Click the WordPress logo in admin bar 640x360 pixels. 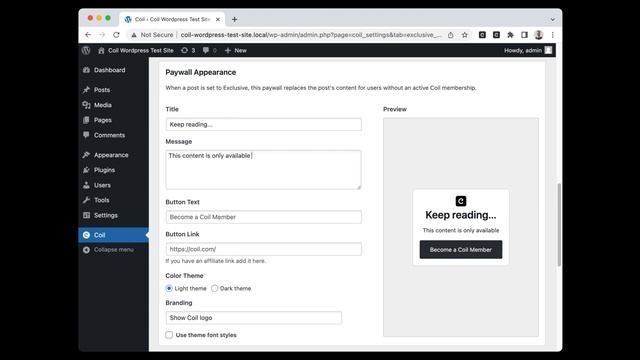point(86,50)
